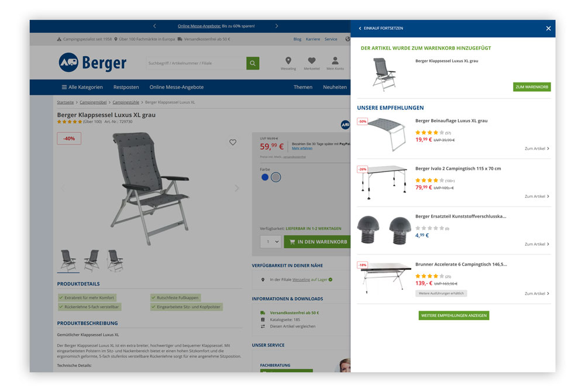Add chair to wishlist with heart icon

coord(233,142)
